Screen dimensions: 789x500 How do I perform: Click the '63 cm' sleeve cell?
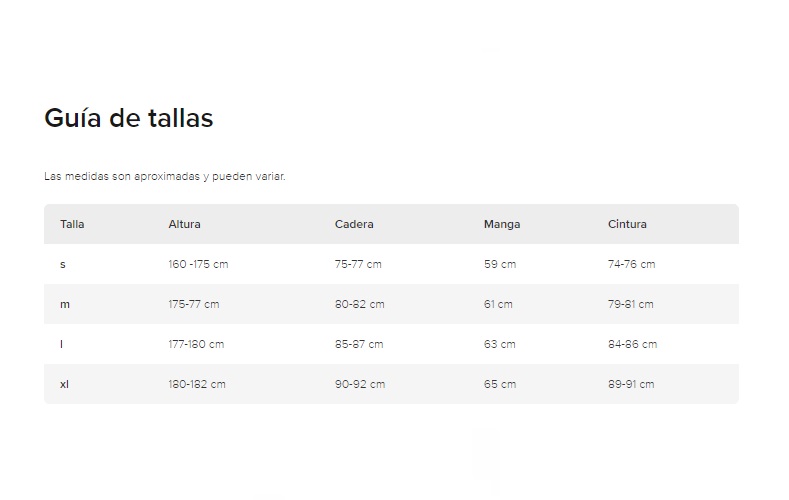[x=500, y=344]
